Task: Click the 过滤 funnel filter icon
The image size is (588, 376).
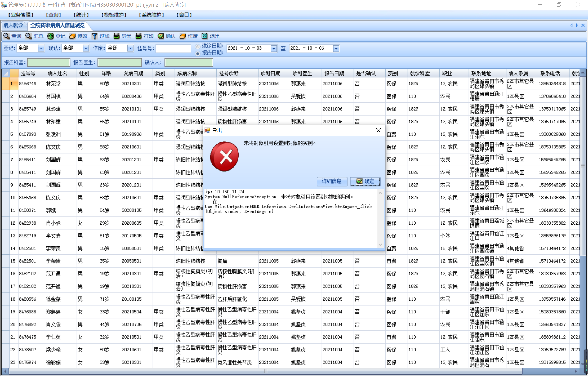Action: [x=94, y=36]
